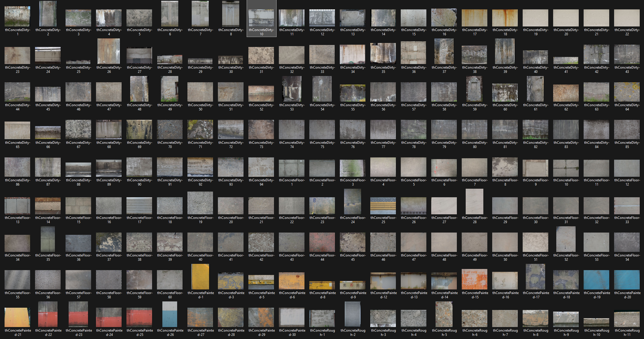
Task: Select the thConcreteFloor-1 thumbnail
Action: click(292, 168)
